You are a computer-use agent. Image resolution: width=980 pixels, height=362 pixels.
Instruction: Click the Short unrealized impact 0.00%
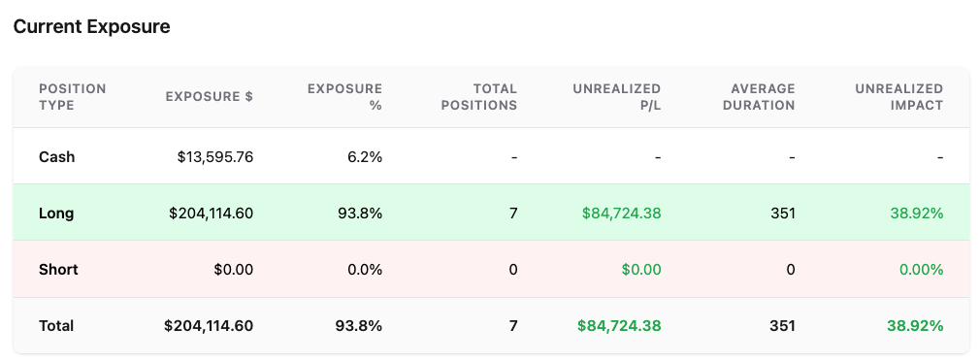pos(921,270)
